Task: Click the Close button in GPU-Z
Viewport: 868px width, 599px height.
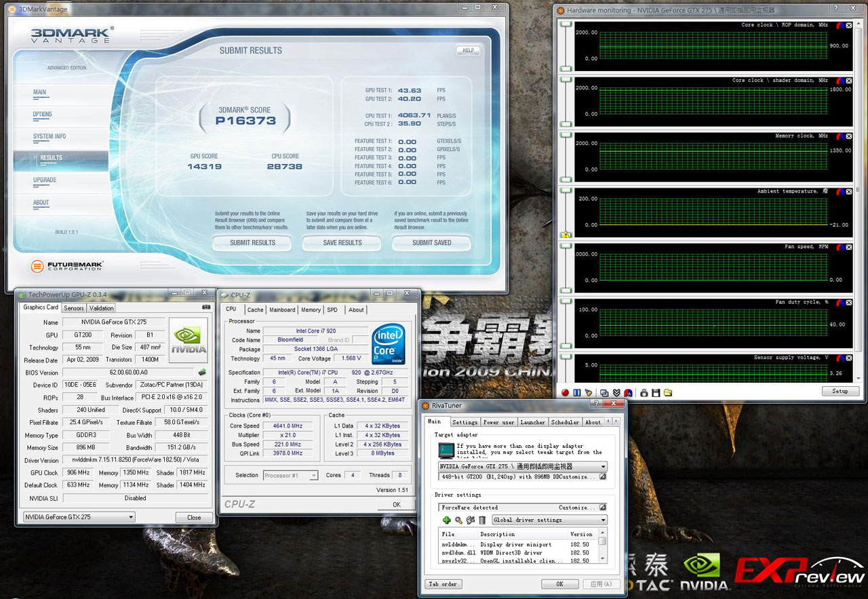Action: click(194, 517)
